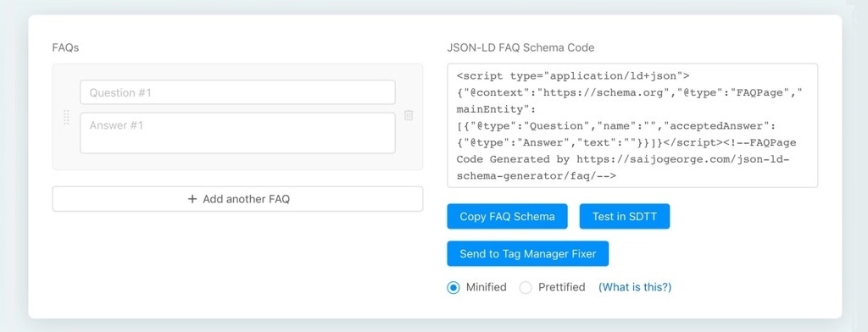The image size is (868, 332).
Task: Click the Add another FAQ button text
Action: point(247,199)
